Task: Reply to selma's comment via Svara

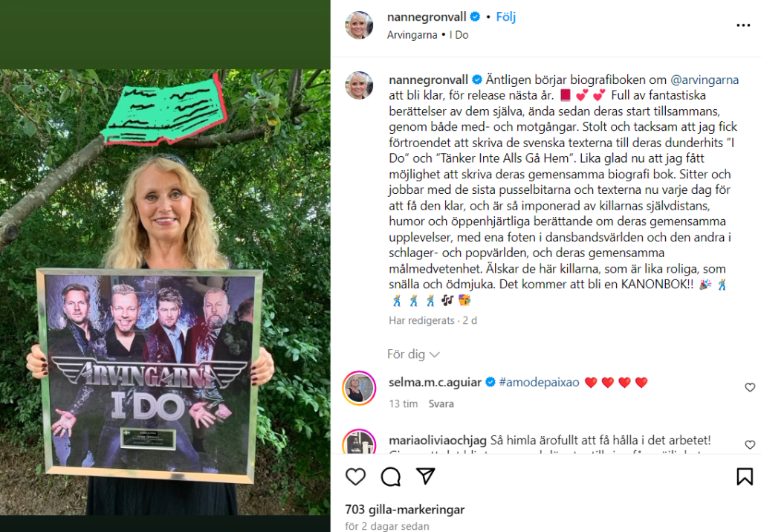Action: (441, 404)
